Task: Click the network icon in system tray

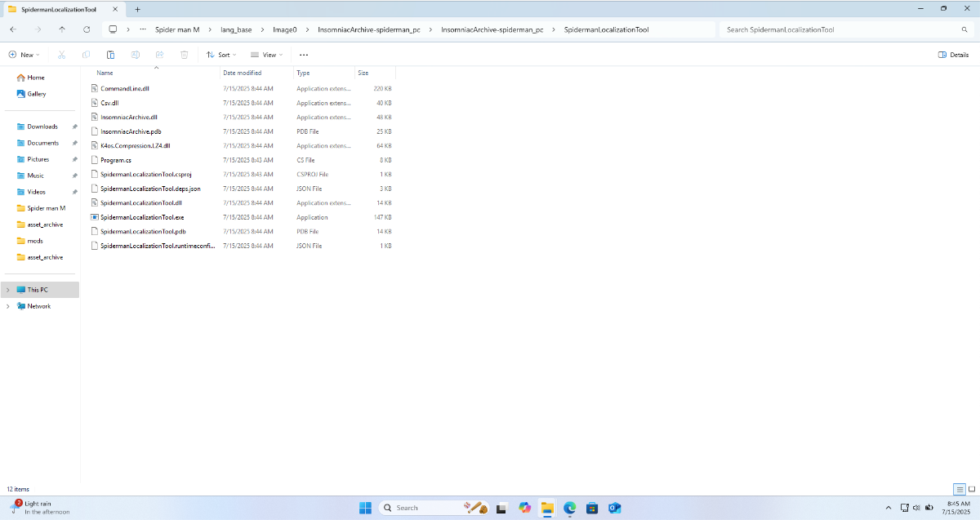Action: [x=905, y=508]
